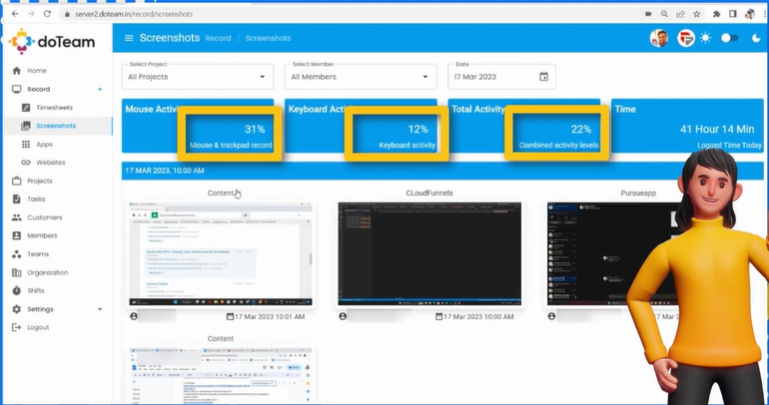This screenshot has width=769, height=405.
Task: Open Tasks in the sidebar
Action: point(36,199)
